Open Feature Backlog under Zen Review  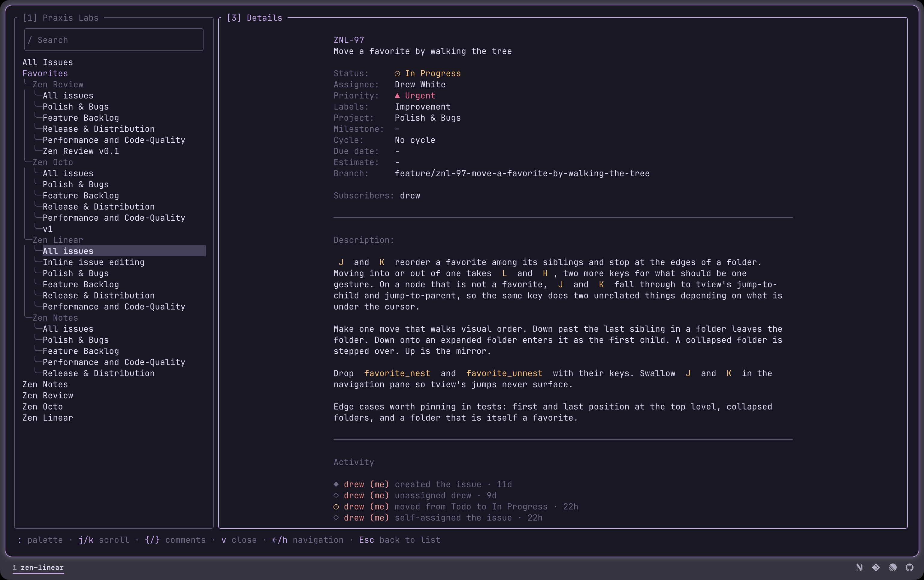coord(81,118)
